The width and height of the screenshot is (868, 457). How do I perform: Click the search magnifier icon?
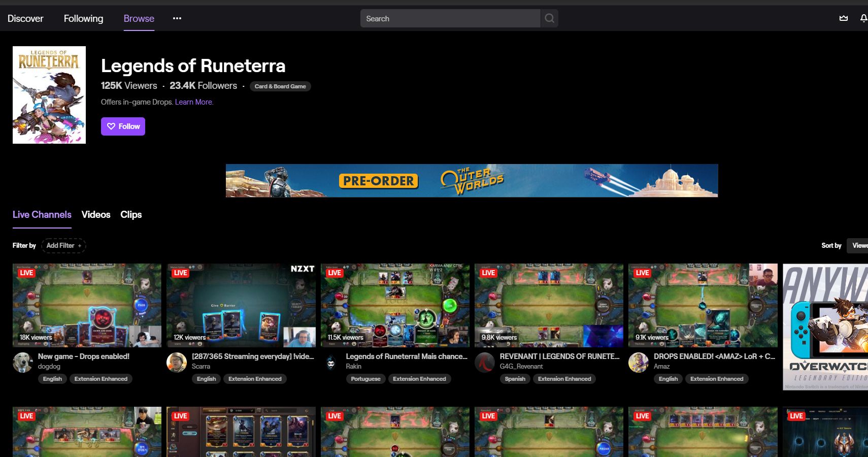click(x=549, y=18)
